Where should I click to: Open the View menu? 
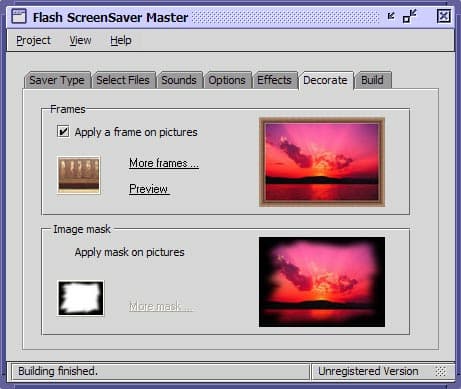(x=80, y=40)
